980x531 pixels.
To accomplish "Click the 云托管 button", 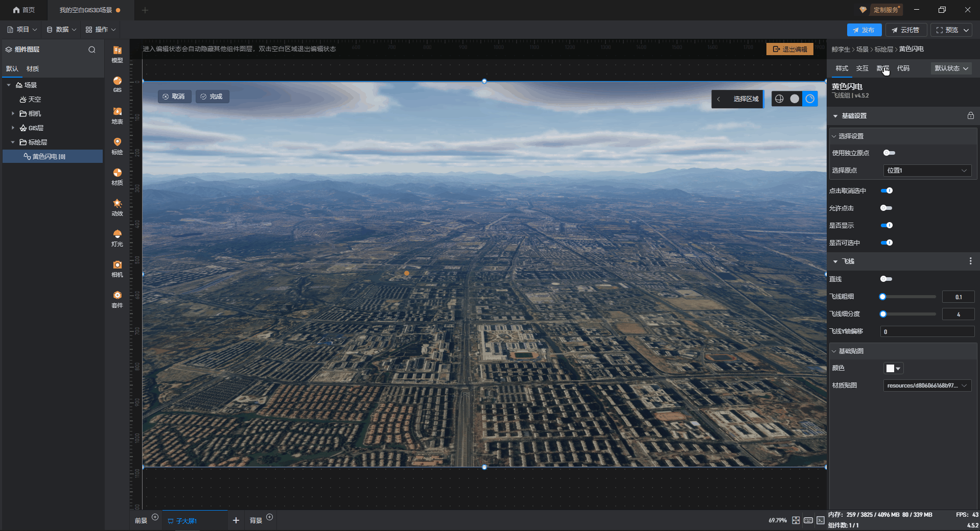I will click(x=905, y=30).
